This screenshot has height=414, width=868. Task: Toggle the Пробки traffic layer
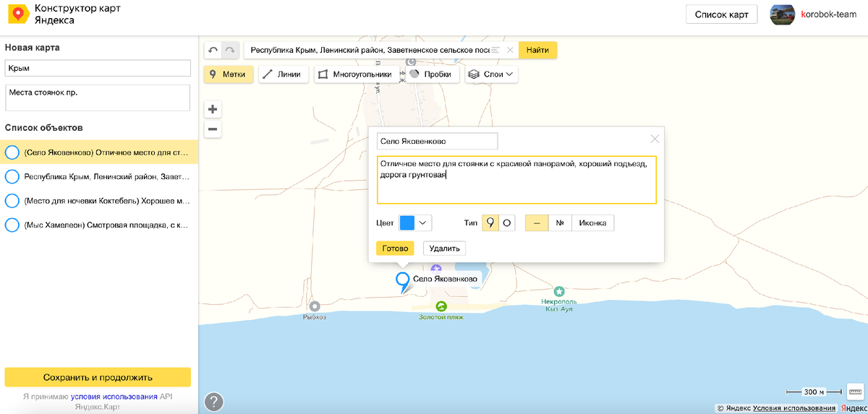[431, 74]
